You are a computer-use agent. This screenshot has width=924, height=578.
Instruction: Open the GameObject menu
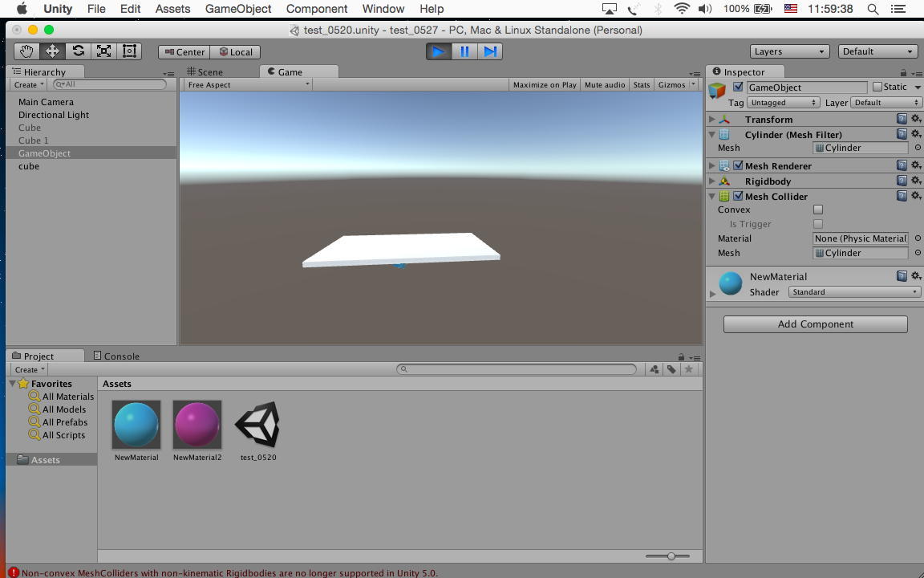238,9
